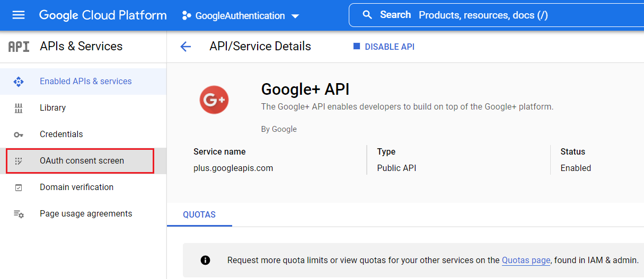Viewport: 644px width, 279px height.
Task: Open the Library page
Action: (x=83, y=108)
